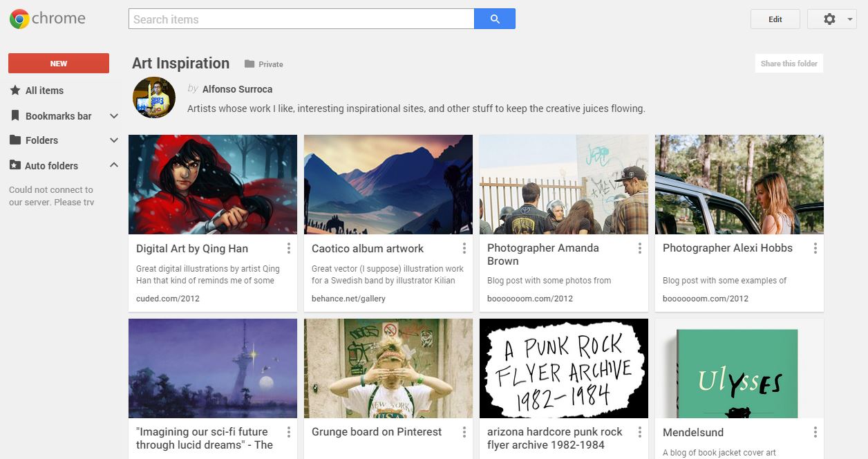Collapse the Auto folders section
This screenshot has height=459, width=868.
pyautogui.click(x=114, y=165)
